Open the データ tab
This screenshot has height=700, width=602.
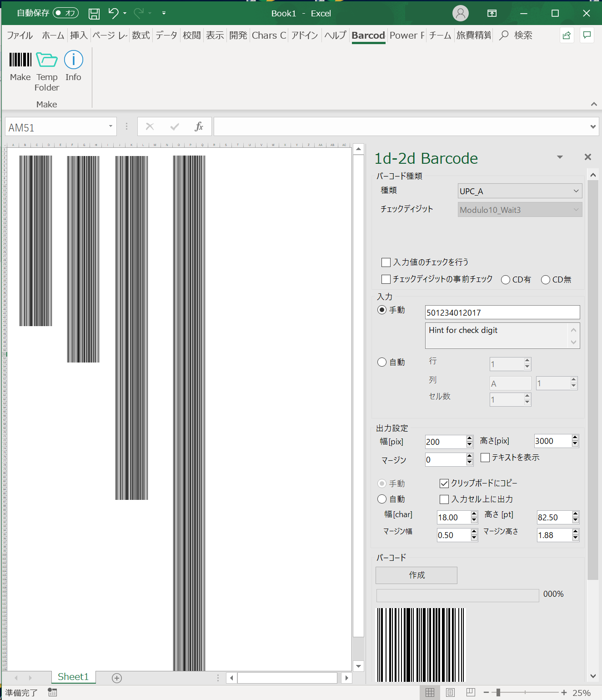[166, 35]
